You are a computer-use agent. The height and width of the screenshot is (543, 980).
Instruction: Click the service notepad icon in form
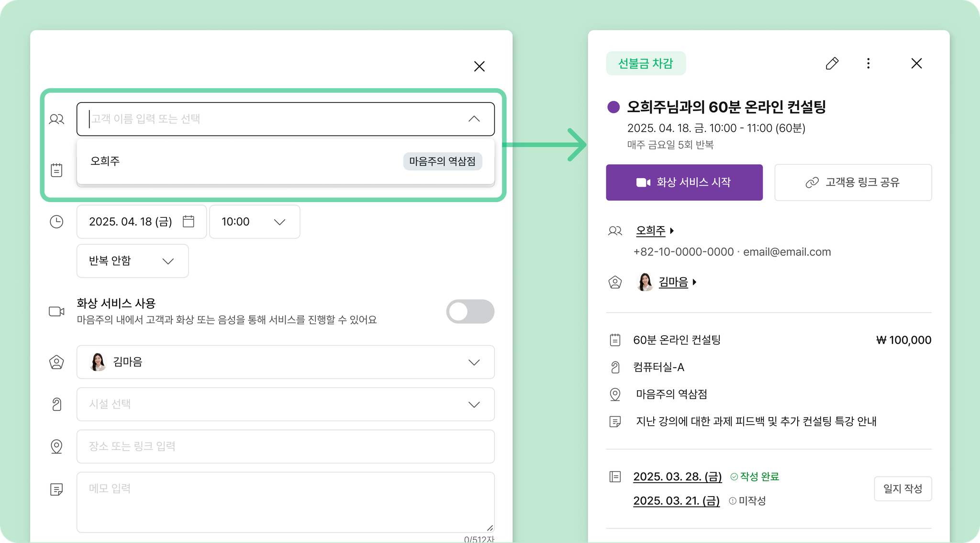(x=56, y=170)
